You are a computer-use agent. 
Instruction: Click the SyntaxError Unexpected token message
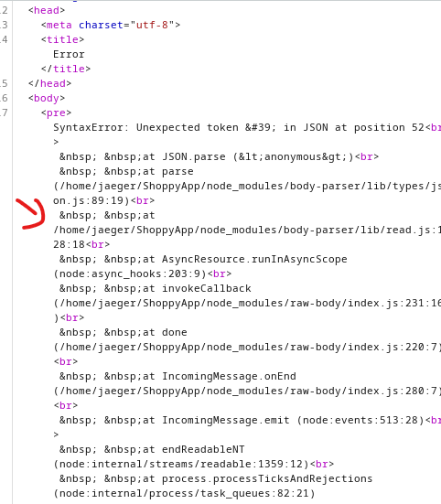point(239,128)
